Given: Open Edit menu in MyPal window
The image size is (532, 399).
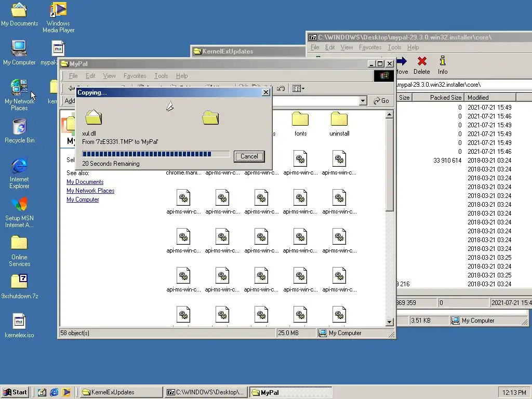Looking at the screenshot, I should [x=90, y=76].
